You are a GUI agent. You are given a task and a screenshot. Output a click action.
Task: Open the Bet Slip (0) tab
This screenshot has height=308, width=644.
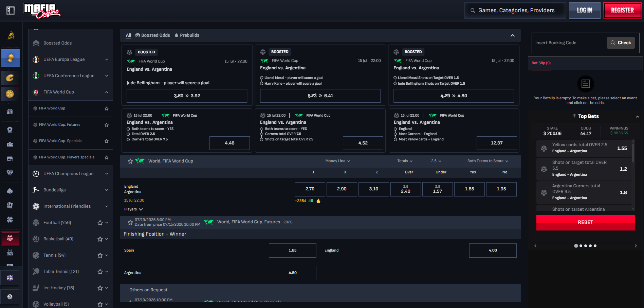tap(541, 63)
